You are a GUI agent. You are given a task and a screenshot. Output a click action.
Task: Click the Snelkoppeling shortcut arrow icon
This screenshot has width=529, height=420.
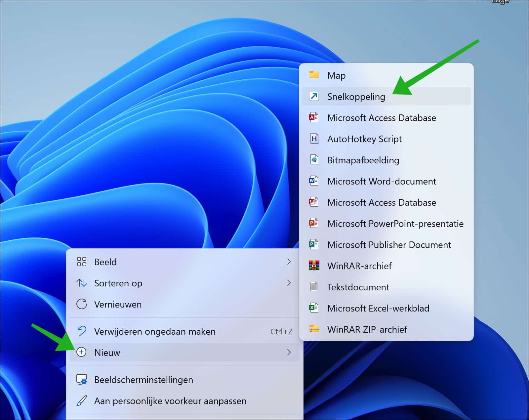(x=314, y=97)
